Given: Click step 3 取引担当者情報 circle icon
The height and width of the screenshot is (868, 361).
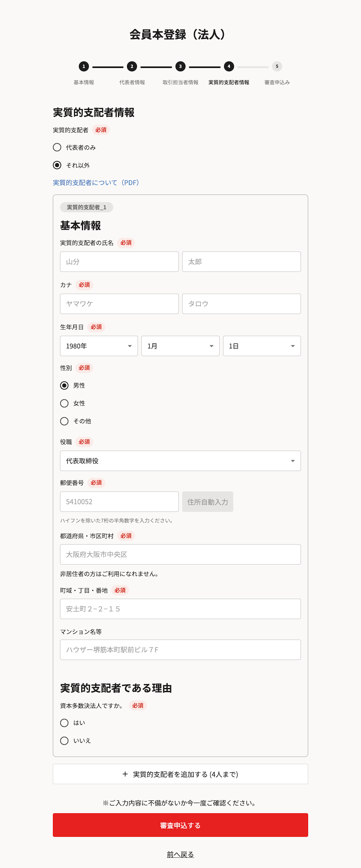Looking at the screenshot, I should 180,66.
